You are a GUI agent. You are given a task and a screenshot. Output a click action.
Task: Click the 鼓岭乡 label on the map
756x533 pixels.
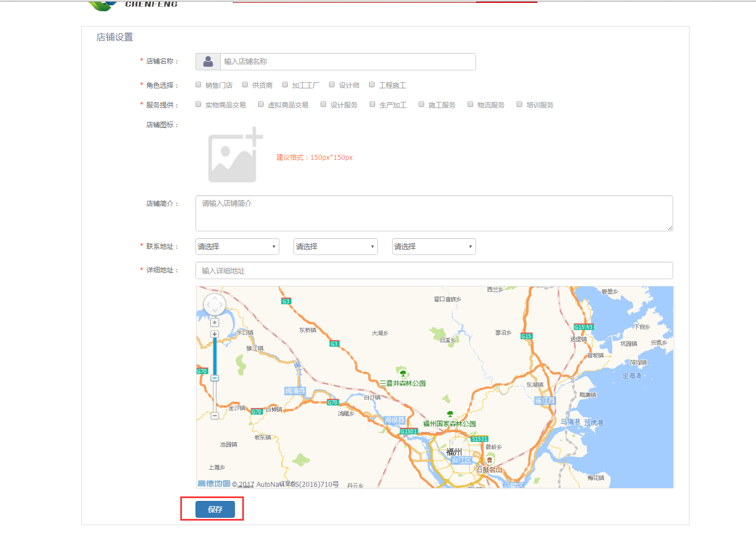click(493, 447)
